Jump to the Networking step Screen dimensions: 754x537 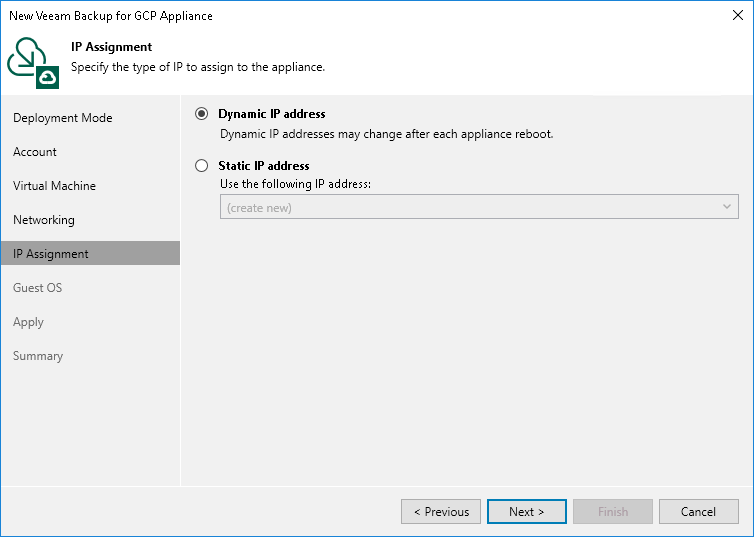pyautogui.click(x=44, y=220)
